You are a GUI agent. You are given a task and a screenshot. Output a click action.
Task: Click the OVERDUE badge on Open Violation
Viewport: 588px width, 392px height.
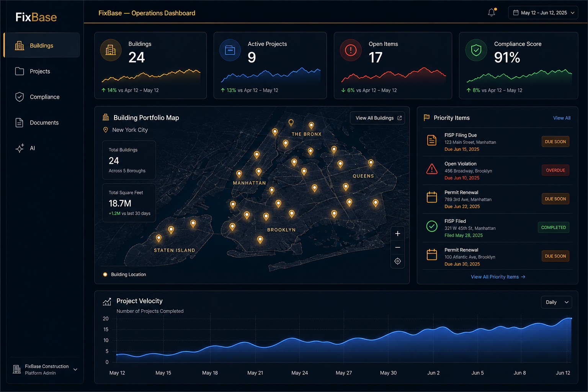click(x=555, y=170)
